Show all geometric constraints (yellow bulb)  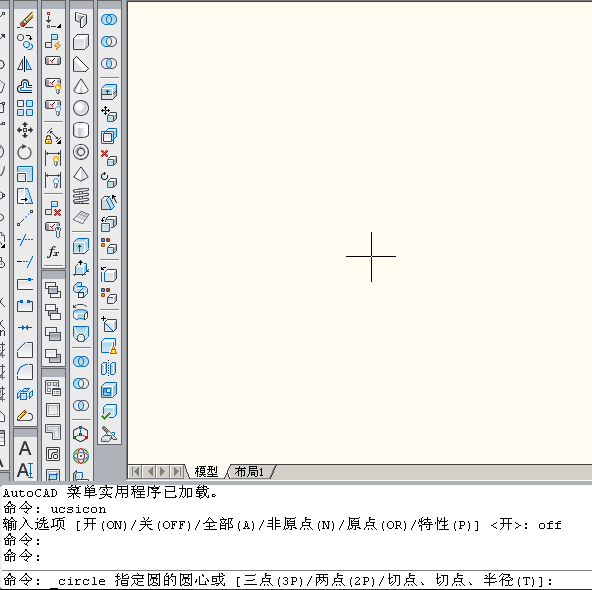[x=53, y=86]
